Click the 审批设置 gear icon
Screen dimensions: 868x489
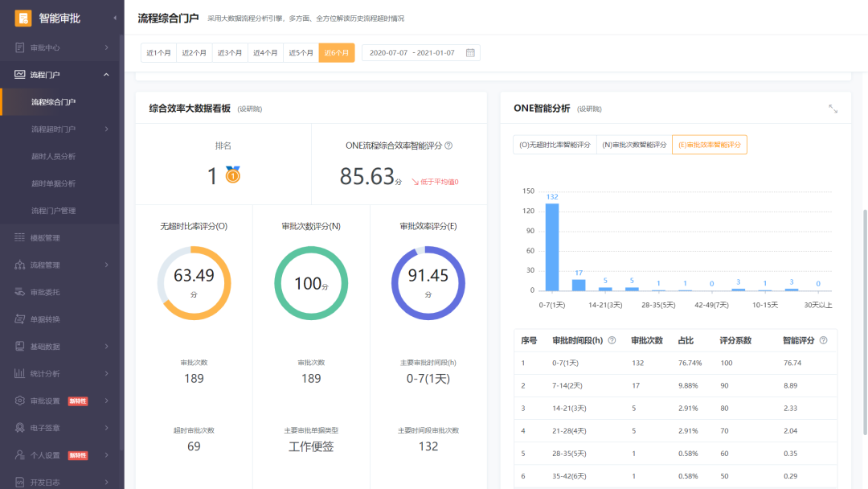20,401
